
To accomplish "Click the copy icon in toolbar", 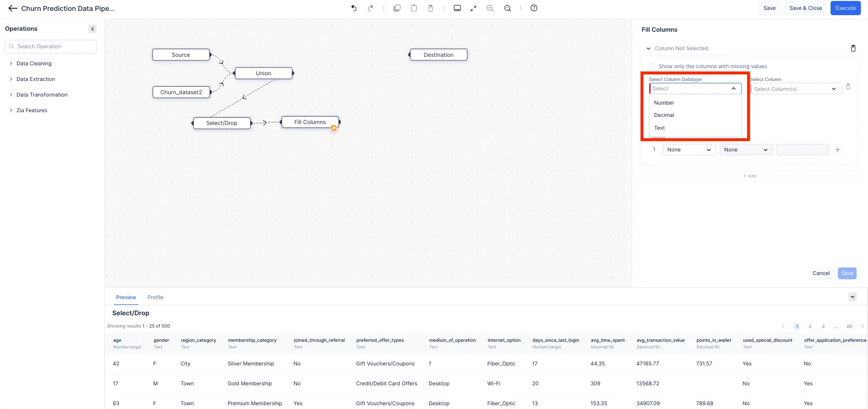I will pyautogui.click(x=397, y=8).
